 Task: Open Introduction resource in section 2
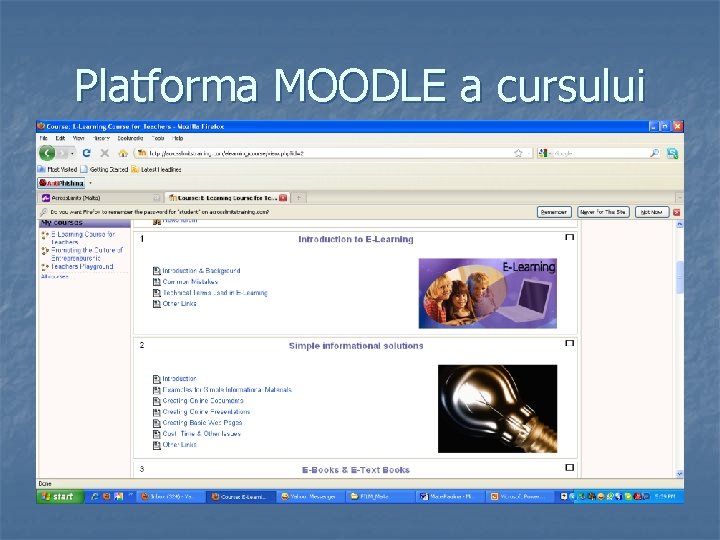180,378
